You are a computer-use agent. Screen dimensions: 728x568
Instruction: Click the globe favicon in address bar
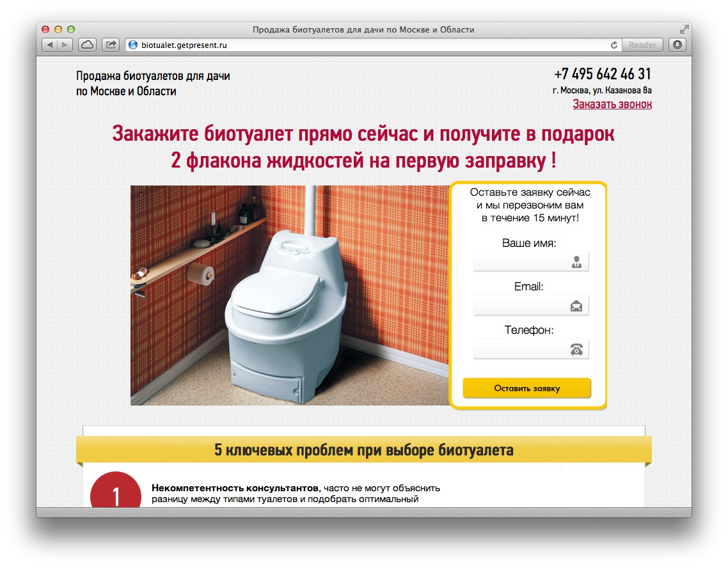[133, 45]
